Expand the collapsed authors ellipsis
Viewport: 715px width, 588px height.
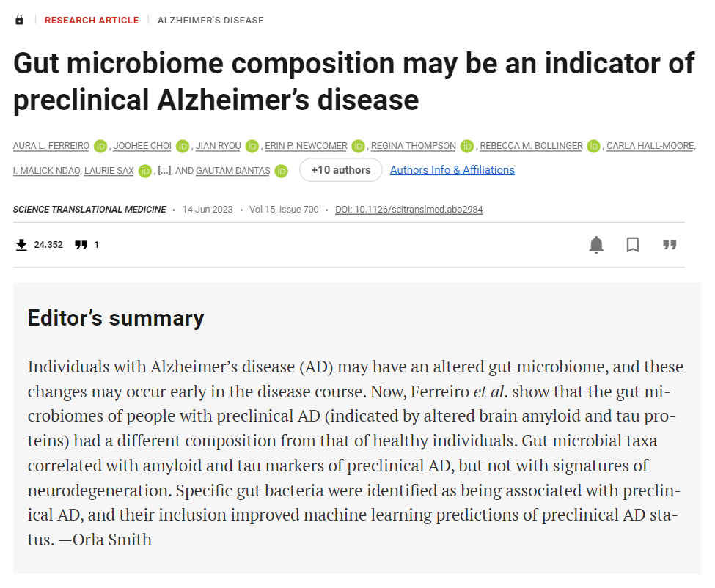tap(164, 171)
